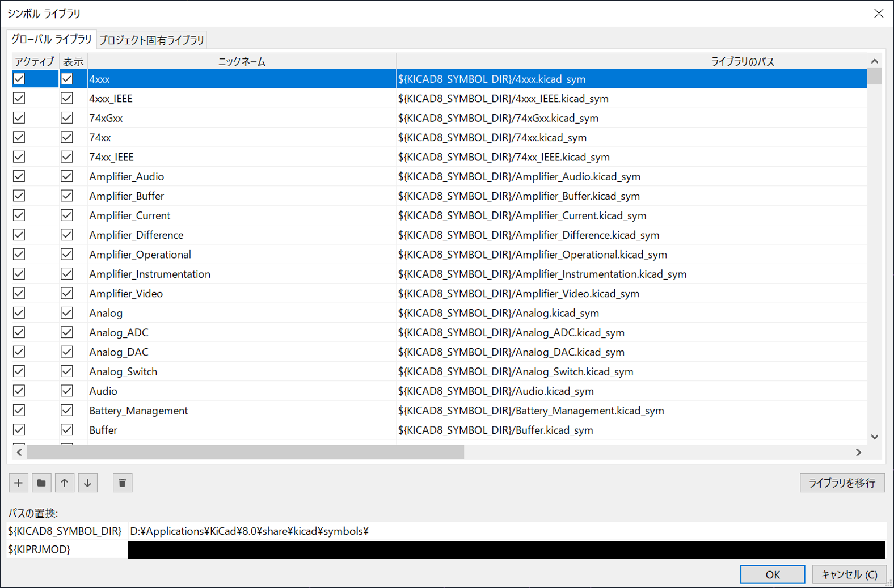Image resolution: width=894 pixels, height=588 pixels.
Task: Click path cell Buffer.kicad_sym
Action: point(631,430)
